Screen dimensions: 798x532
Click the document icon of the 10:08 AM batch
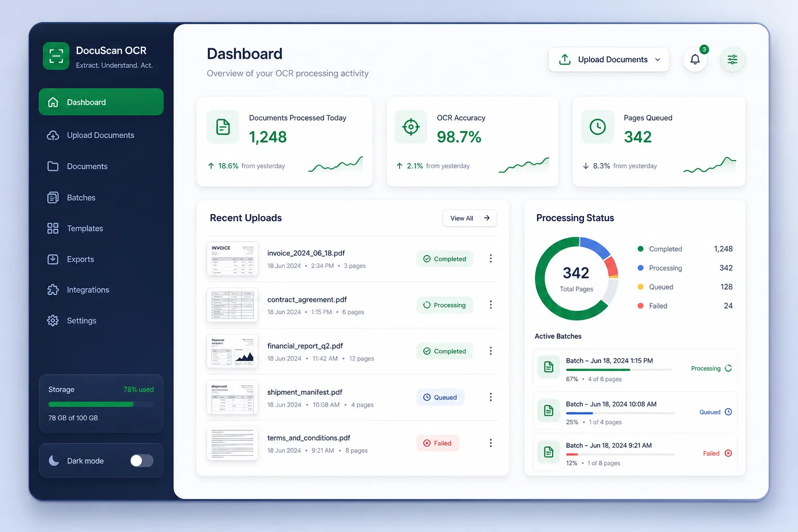(549, 411)
